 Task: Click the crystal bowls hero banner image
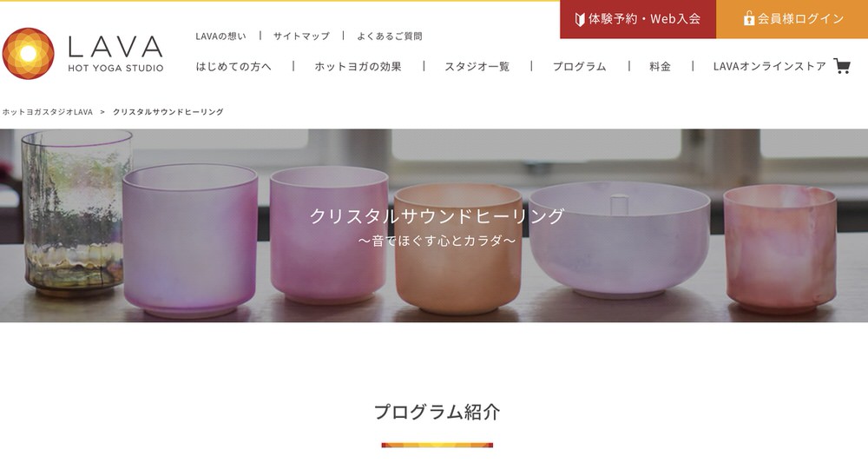[434, 226]
